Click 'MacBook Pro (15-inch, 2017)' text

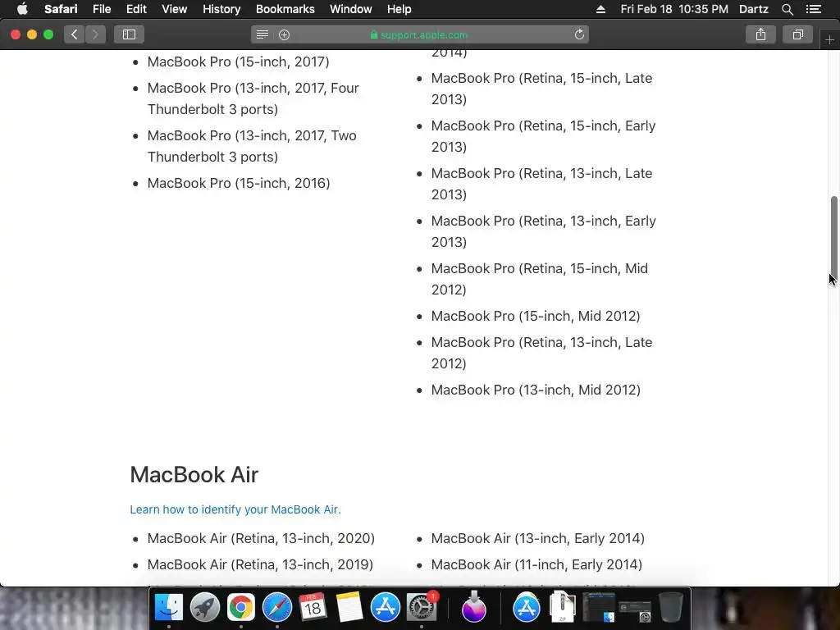pos(239,62)
